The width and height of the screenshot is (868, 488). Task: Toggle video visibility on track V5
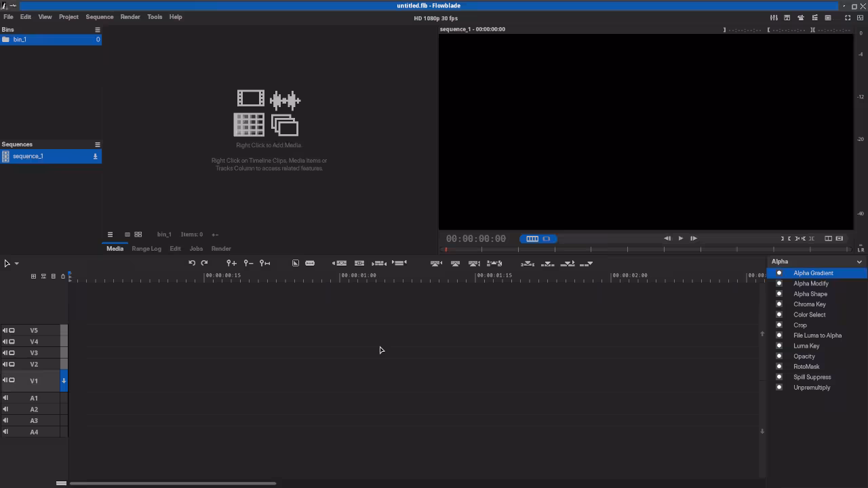point(12,330)
